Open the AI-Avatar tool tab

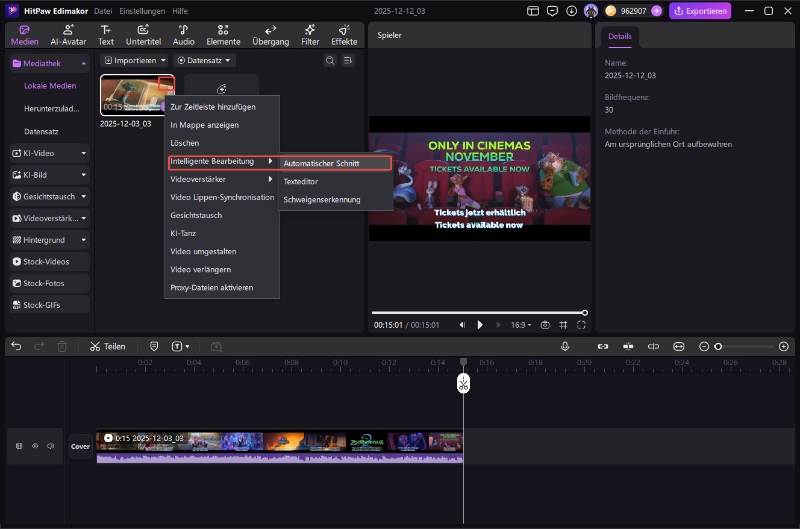[x=68, y=35]
